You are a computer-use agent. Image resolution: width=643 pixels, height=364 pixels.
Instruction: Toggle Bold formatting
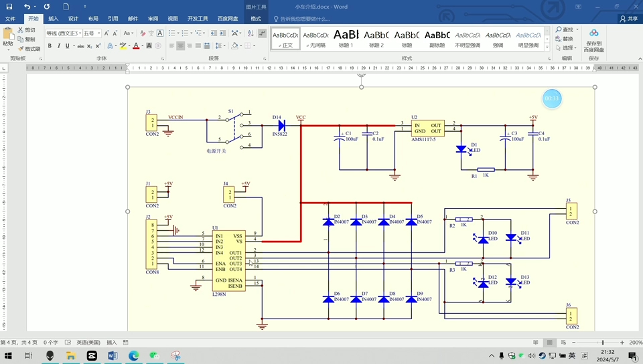click(50, 46)
